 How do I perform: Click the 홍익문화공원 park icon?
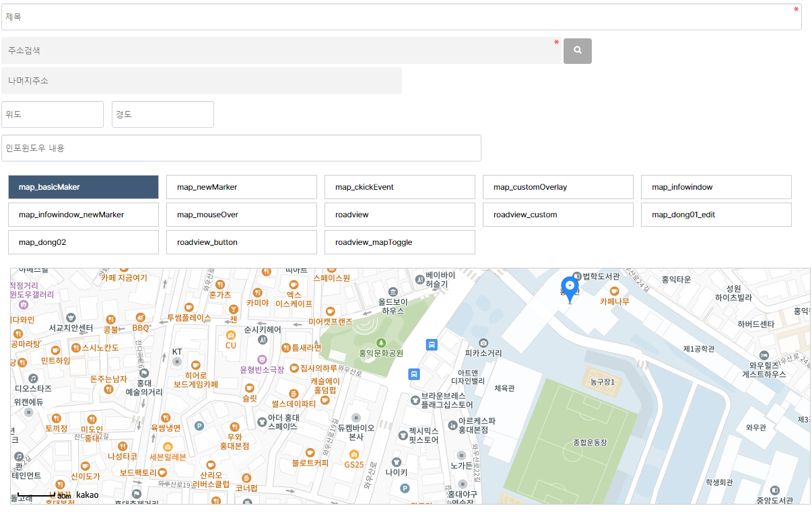(x=381, y=342)
